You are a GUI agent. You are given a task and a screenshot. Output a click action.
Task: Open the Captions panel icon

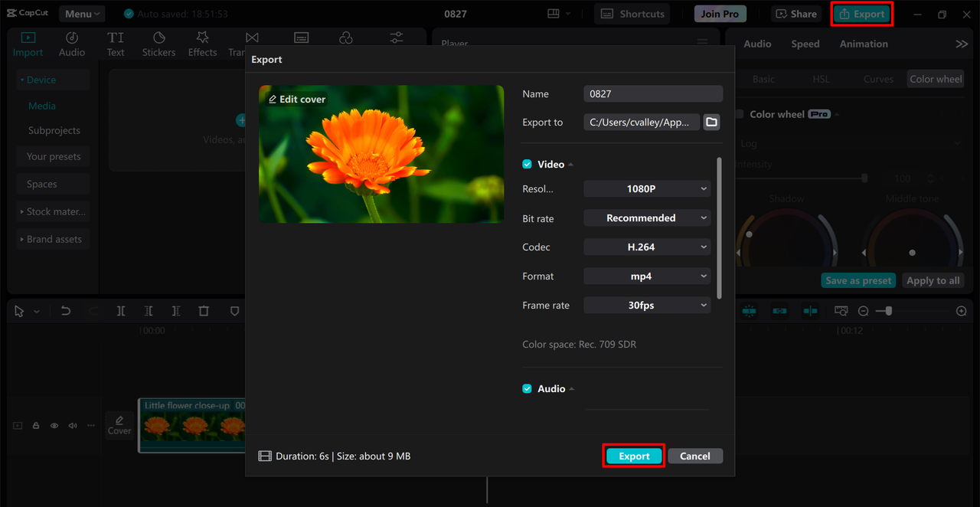(x=302, y=38)
